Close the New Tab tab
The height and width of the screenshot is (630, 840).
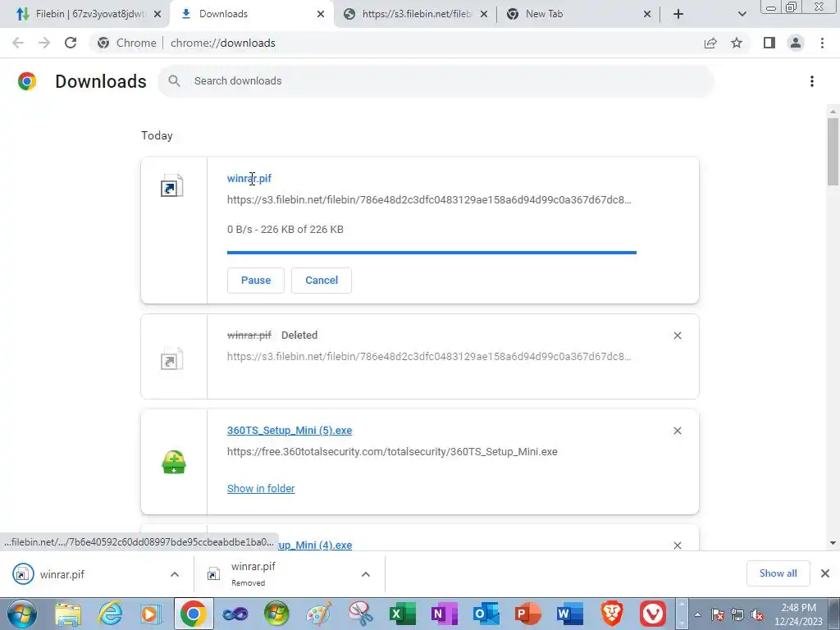pos(647,14)
